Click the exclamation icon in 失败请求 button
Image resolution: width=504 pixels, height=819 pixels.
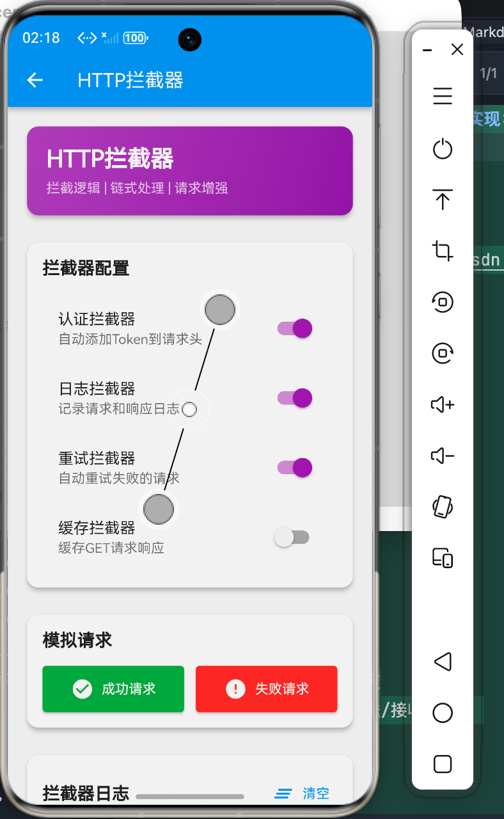pyautogui.click(x=235, y=689)
